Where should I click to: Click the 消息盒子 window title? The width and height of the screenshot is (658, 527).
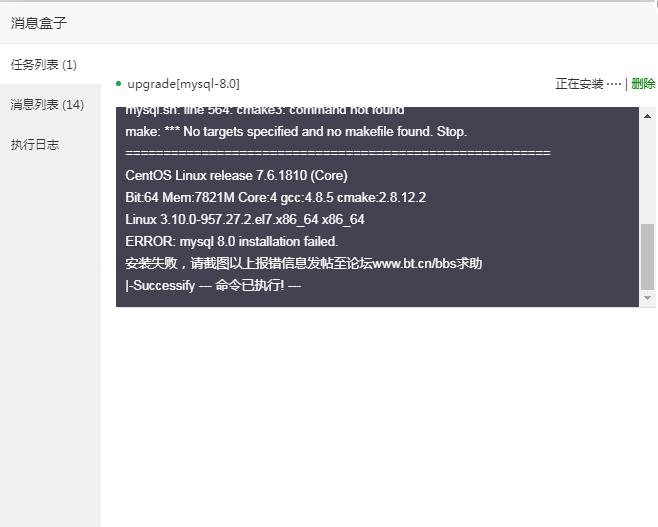pyautogui.click(x=39, y=23)
